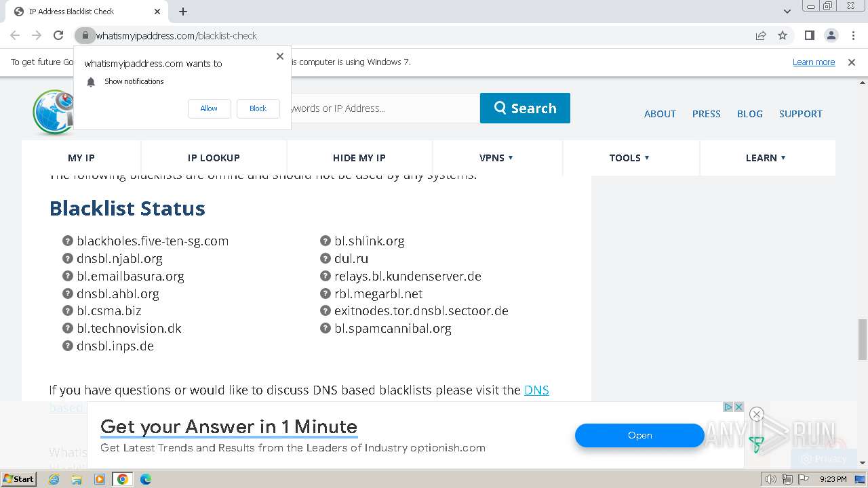Open the site lock info icon
868x488 pixels.
(x=85, y=35)
